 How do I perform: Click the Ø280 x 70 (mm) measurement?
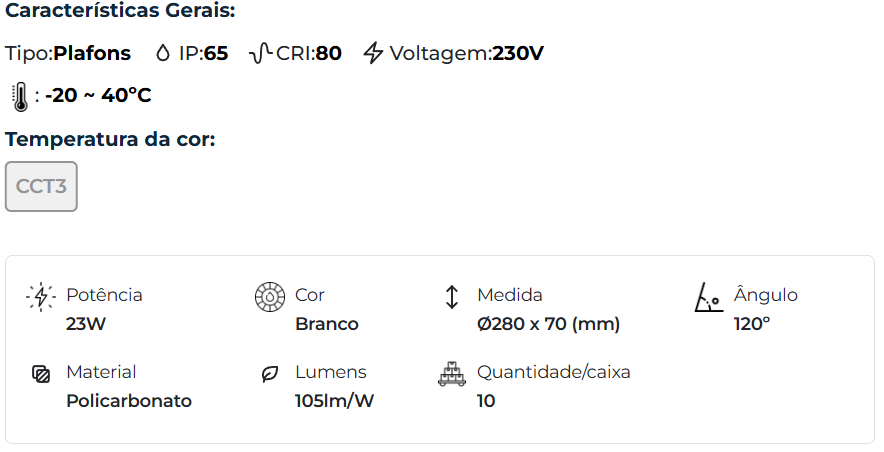(x=548, y=324)
